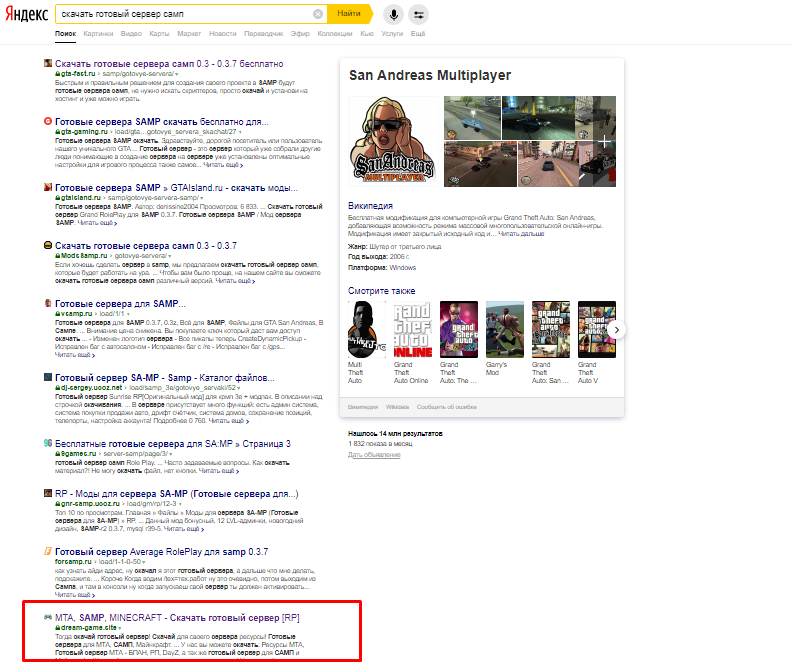Click the Wikidata source link in the card footer
This screenshot has height=662, width=792.
point(397,407)
